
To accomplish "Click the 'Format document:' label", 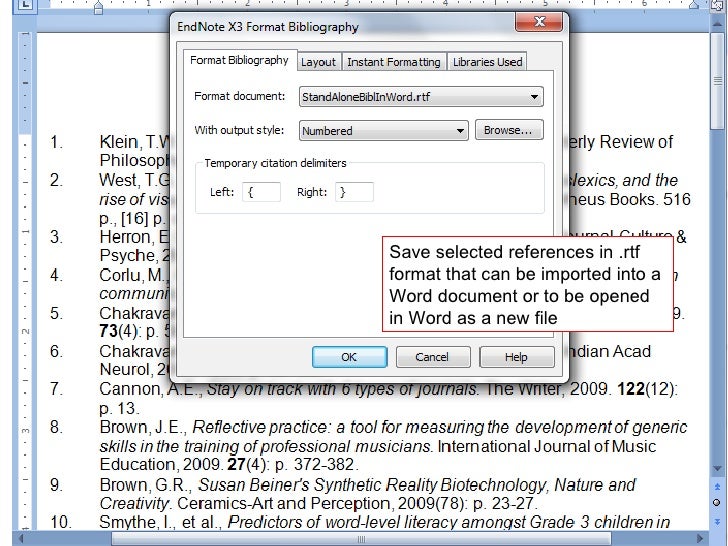I will point(240,96).
